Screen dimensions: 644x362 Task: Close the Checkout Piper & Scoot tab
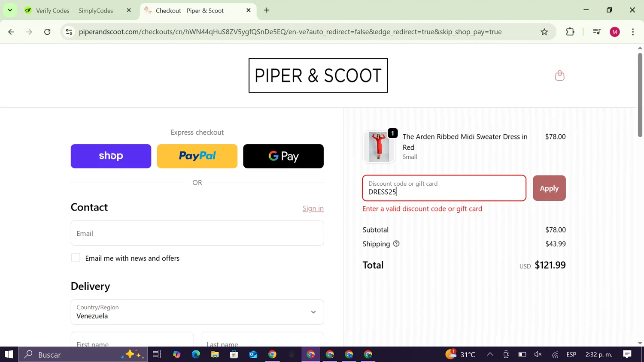point(249,10)
